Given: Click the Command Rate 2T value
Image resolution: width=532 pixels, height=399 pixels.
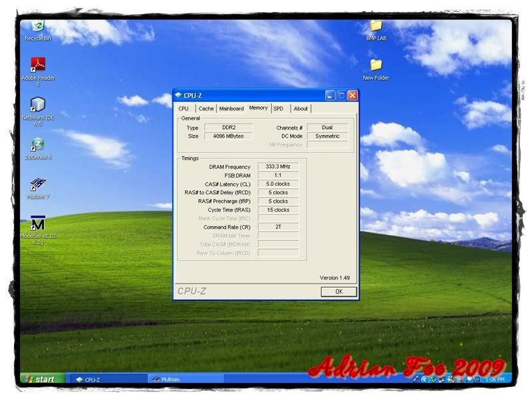Looking at the screenshot, I should (x=278, y=227).
